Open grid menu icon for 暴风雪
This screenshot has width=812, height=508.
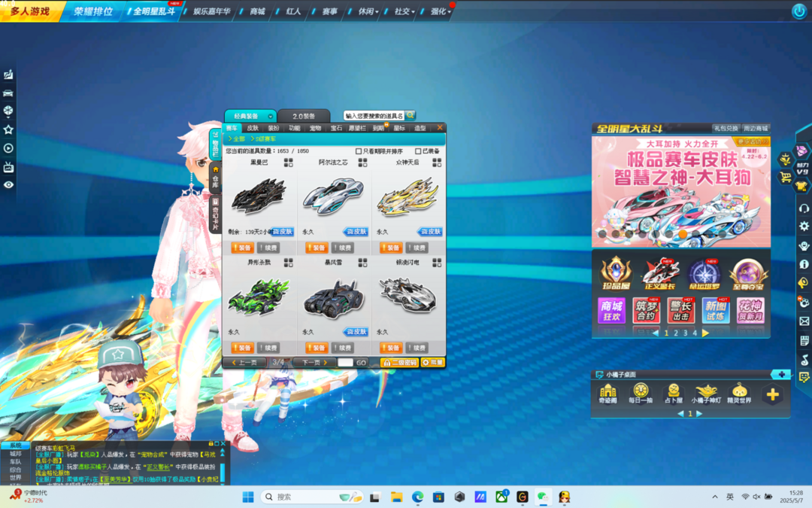362,263
